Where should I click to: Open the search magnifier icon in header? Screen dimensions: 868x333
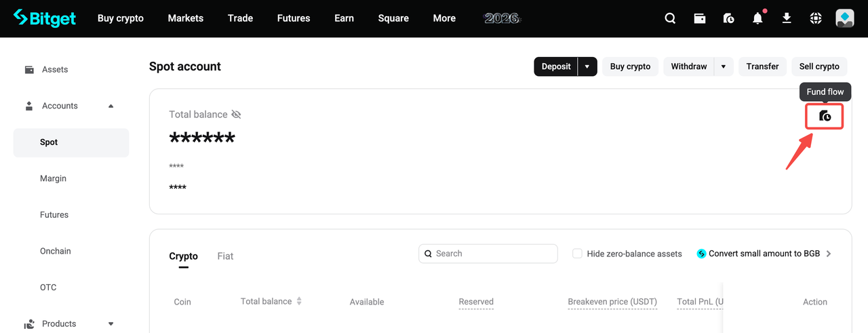(x=670, y=18)
